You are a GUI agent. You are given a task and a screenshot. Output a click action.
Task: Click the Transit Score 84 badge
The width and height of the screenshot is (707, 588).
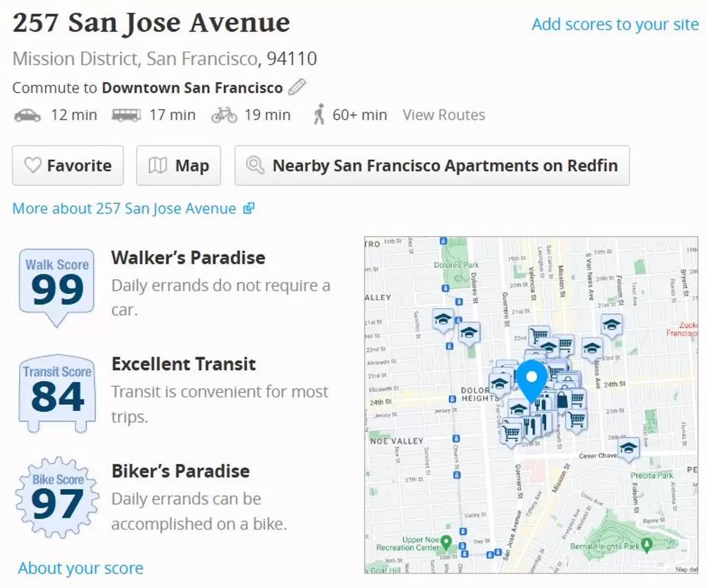click(x=57, y=393)
